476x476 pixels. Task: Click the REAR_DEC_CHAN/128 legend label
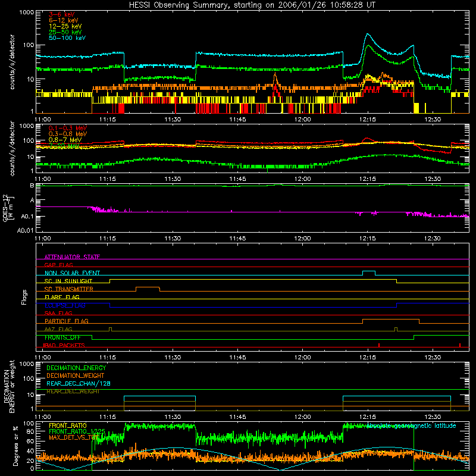coord(79,384)
